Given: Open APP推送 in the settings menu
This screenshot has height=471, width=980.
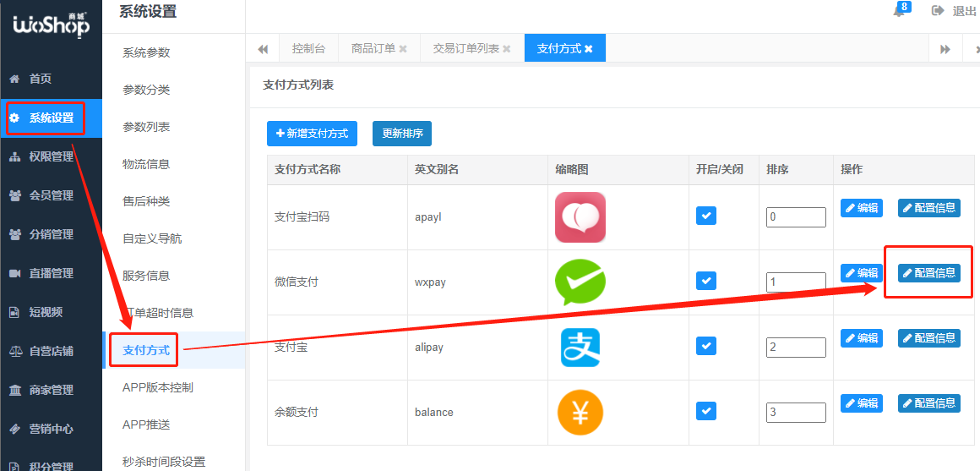Looking at the screenshot, I should [146, 425].
